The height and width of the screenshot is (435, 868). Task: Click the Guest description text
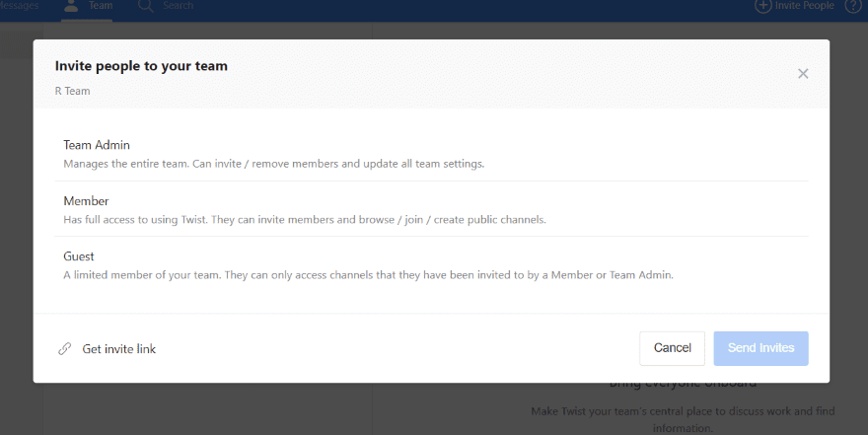368,275
